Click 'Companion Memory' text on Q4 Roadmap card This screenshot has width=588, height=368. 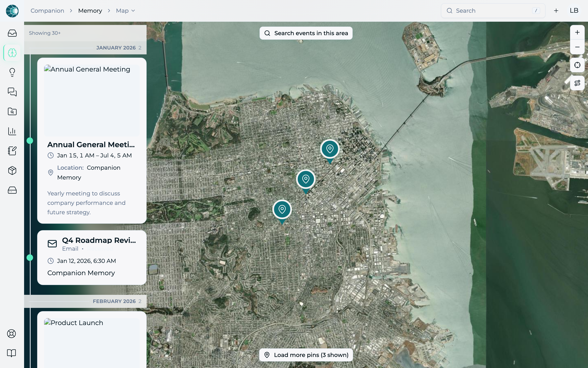point(81,273)
